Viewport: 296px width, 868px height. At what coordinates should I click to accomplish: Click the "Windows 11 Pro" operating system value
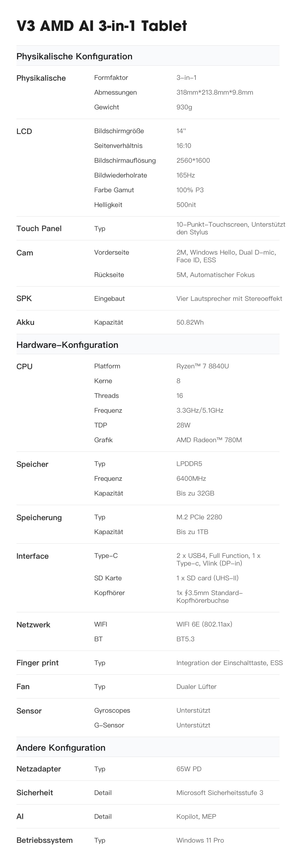click(200, 840)
